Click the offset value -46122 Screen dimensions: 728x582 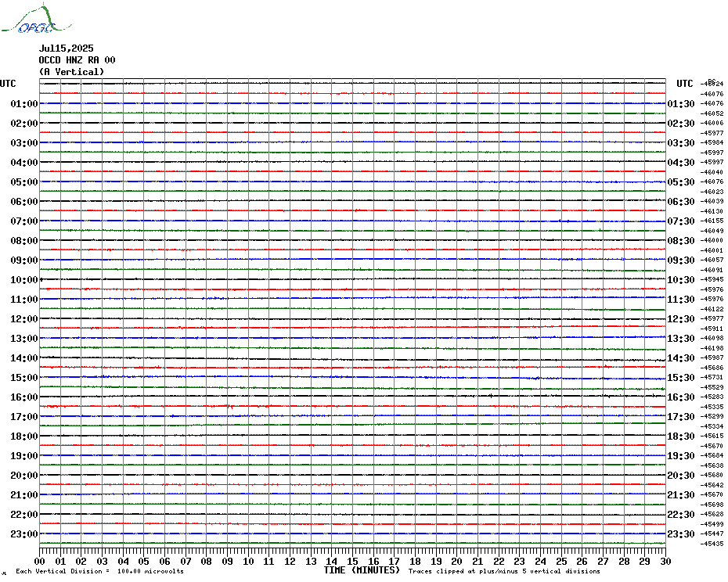click(712, 309)
